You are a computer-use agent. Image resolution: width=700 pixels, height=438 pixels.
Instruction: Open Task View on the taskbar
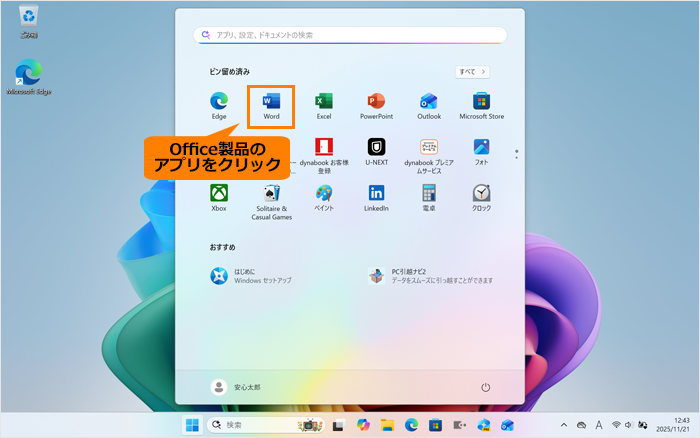[338, 425]
